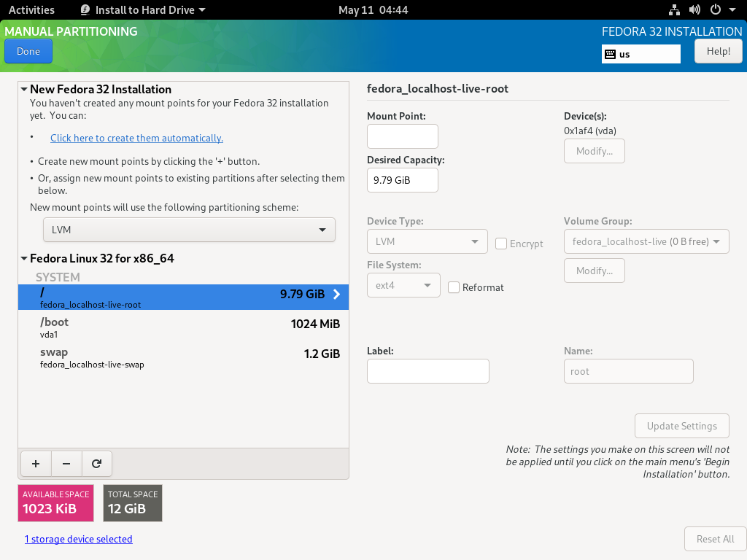Viewport: 747px width, 560px height.
Task: Collapse the New Fedora 32 Installation section
Action: pos(24,89)
